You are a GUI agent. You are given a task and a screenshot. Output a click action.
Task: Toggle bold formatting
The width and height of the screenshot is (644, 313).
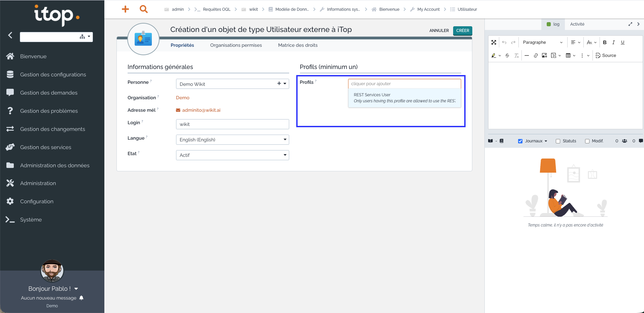(x=605, y=42)
